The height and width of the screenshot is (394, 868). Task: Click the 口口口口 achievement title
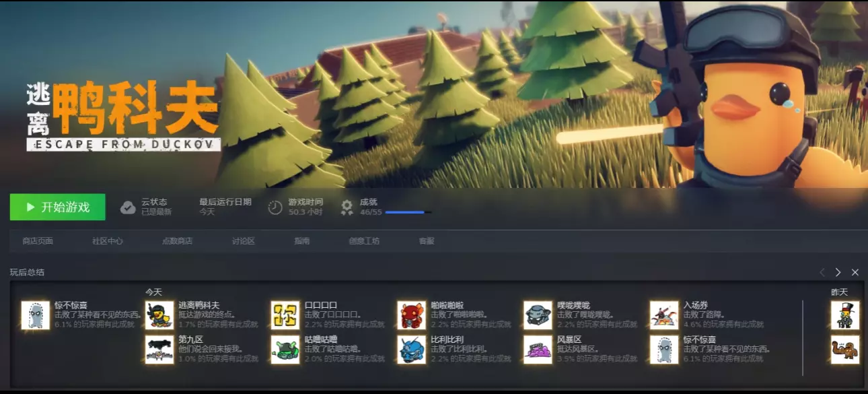pyautogui.click(x=321, y=305)
